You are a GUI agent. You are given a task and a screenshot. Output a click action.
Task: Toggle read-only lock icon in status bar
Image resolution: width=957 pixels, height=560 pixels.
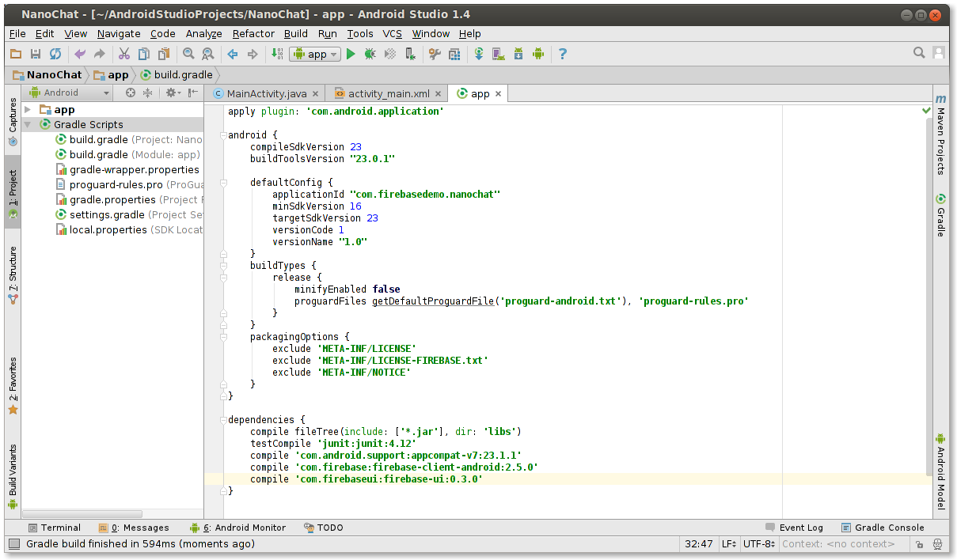point(919,544)
